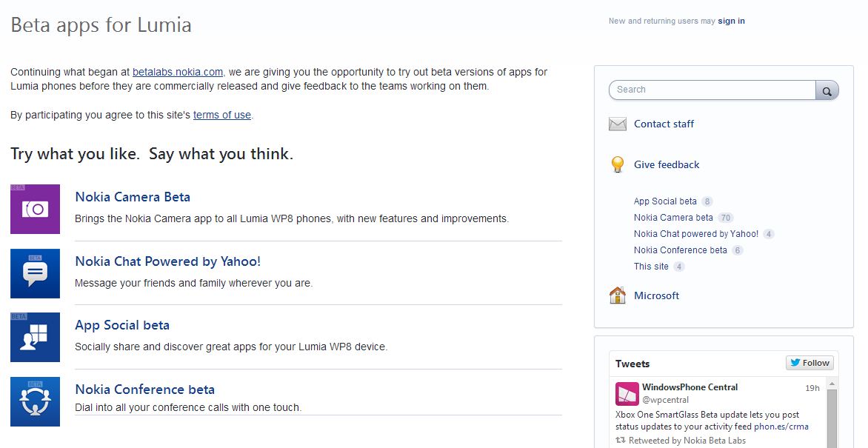Open the Nokia Camera Beta title link
868x448 pixels.
[133, 197]
